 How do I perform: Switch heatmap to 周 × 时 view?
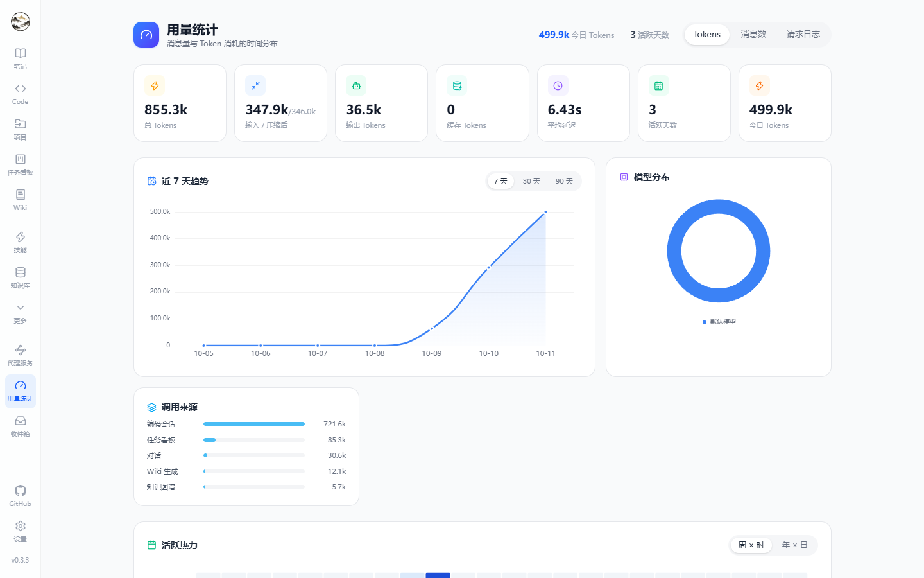point(751,545)
